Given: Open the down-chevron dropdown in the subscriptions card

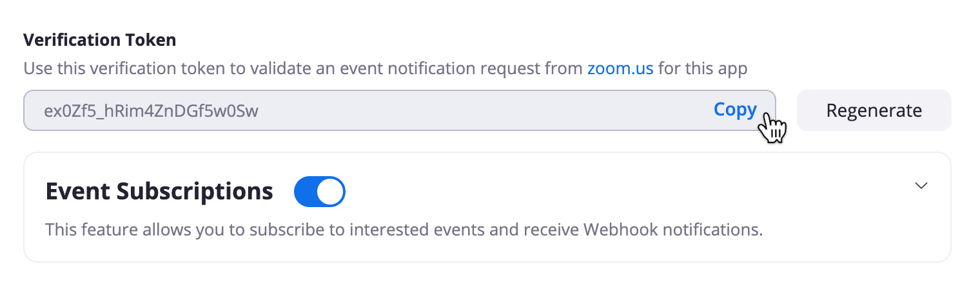Looking at the screenshot, I should (921, 185).
